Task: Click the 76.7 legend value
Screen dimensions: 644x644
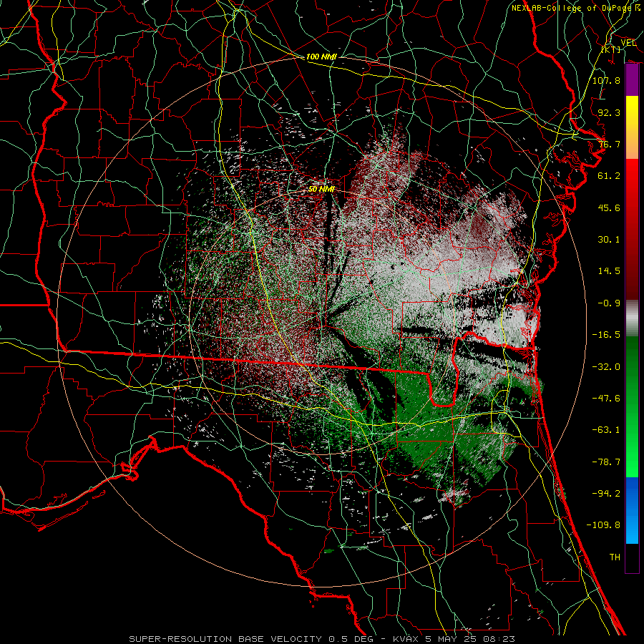Action: 609,144
